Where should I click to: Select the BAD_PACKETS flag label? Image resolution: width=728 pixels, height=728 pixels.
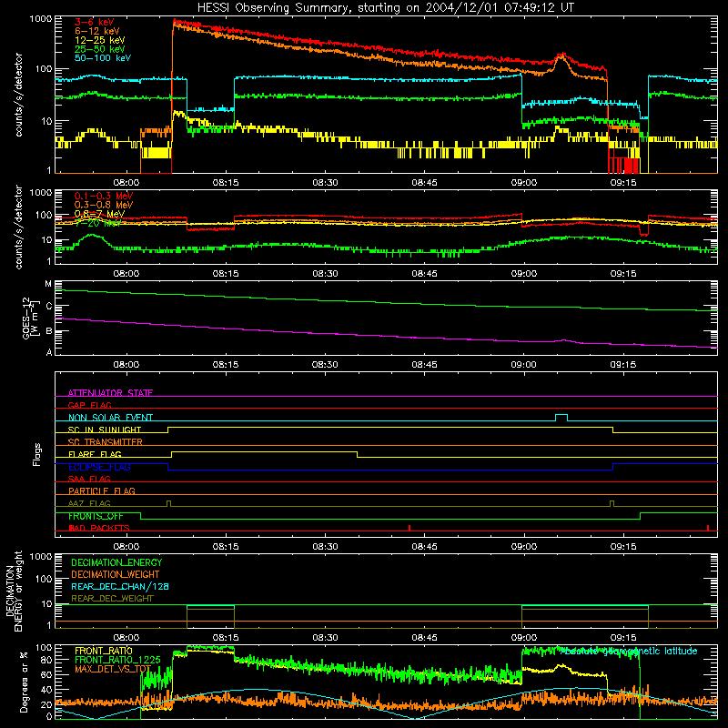coord(99,528)
